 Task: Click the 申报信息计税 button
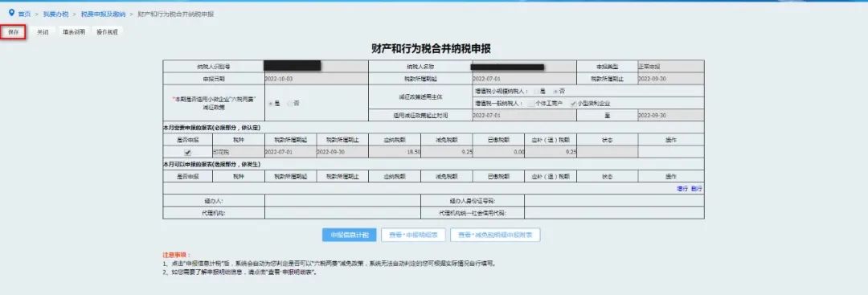point(350,235)
